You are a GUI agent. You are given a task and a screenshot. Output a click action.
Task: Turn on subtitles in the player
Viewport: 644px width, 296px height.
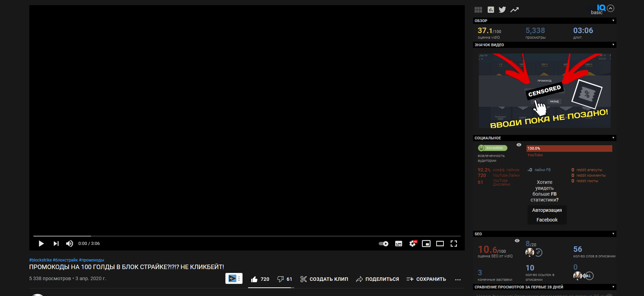point(399,244)
